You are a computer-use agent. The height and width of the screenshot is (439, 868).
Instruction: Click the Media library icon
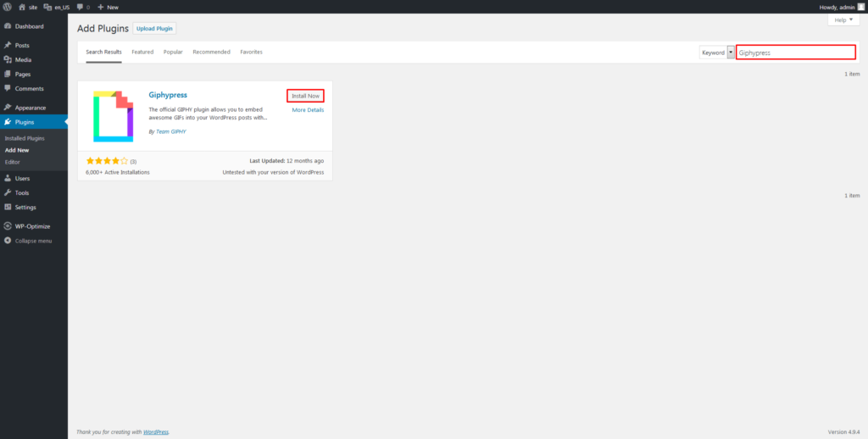tap(7, 60)
